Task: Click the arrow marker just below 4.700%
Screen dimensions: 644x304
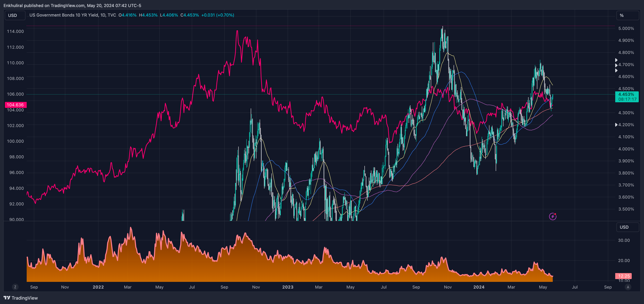Action: click(616, 70)
